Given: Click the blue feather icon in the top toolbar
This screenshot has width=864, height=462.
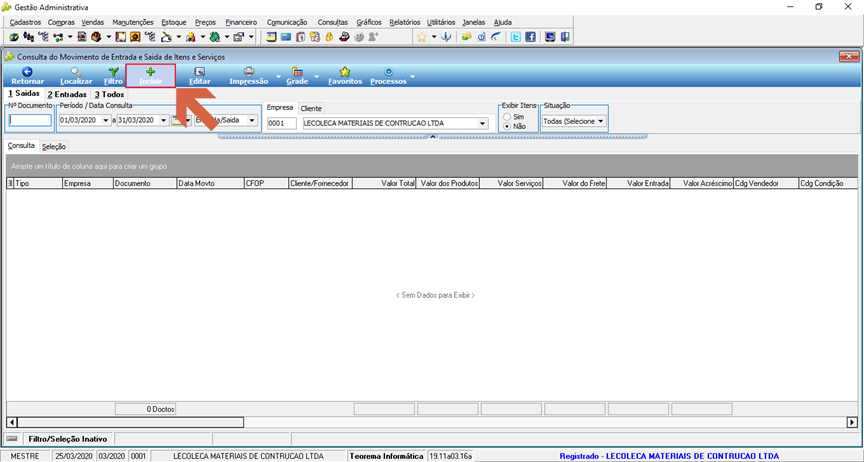Looking at the screenshot, I should 495,37.
